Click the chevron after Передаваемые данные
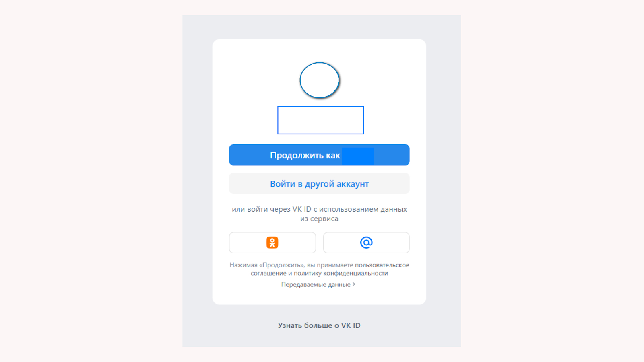 pos(354,284)
